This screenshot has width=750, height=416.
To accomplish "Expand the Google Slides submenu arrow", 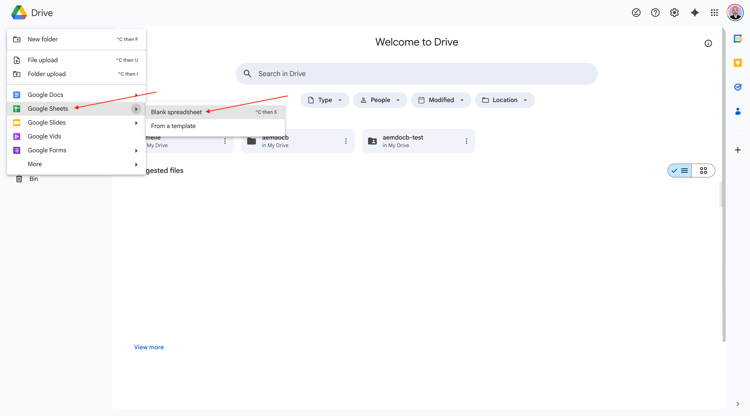I will tap(136, 123).
